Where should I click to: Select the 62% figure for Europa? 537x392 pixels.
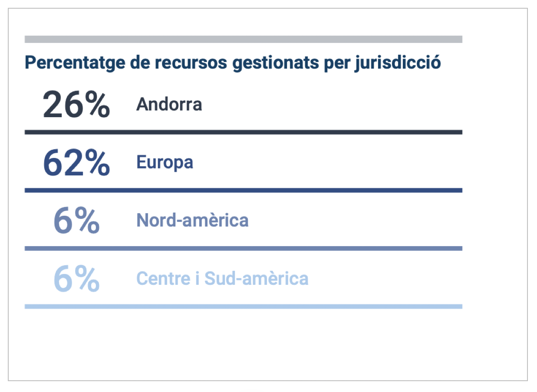[x=76, y=163]
